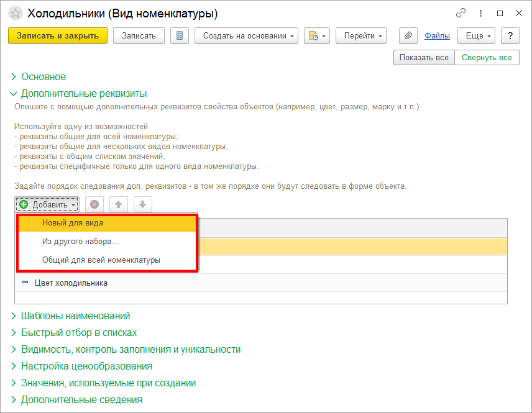Click the delete attribute cross icon
532x413 pixels.
click(94, 204)
